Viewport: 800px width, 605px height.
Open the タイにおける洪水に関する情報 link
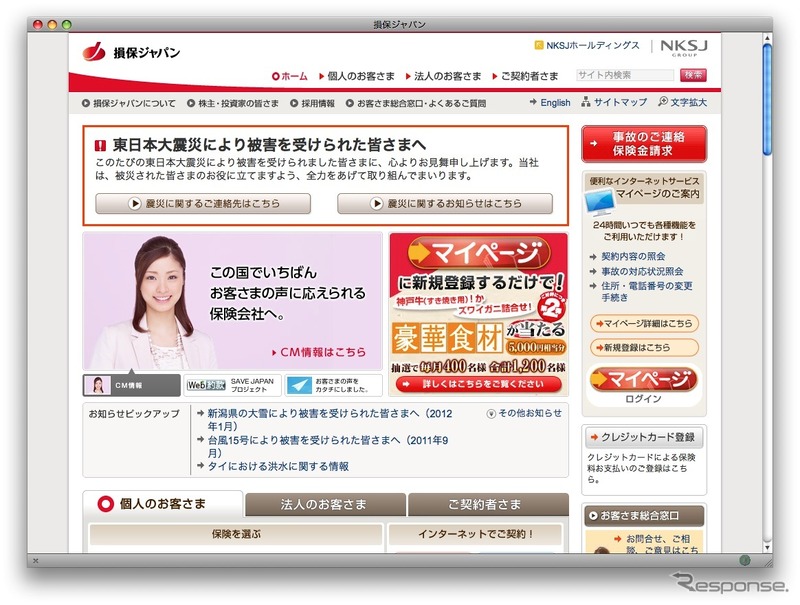(x=272, y=466)
